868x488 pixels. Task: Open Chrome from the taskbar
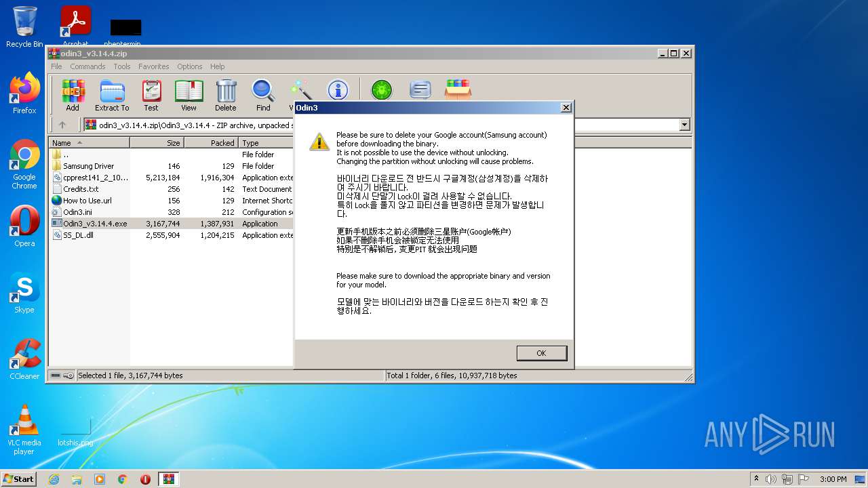(123, 479)
